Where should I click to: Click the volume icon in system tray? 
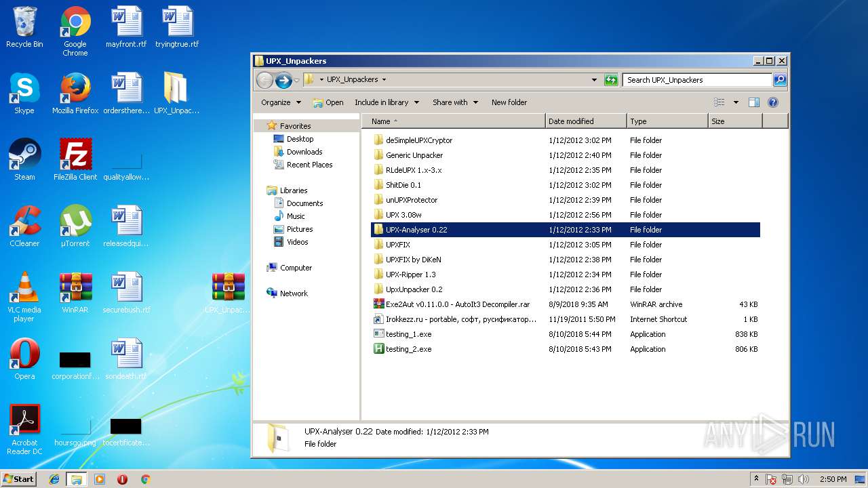point(804,479)
